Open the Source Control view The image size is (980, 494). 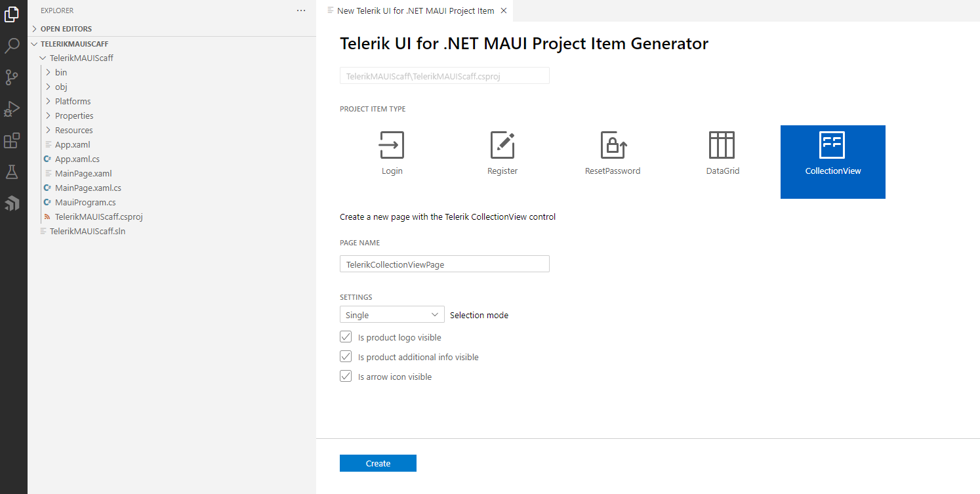tap(13, 77)
